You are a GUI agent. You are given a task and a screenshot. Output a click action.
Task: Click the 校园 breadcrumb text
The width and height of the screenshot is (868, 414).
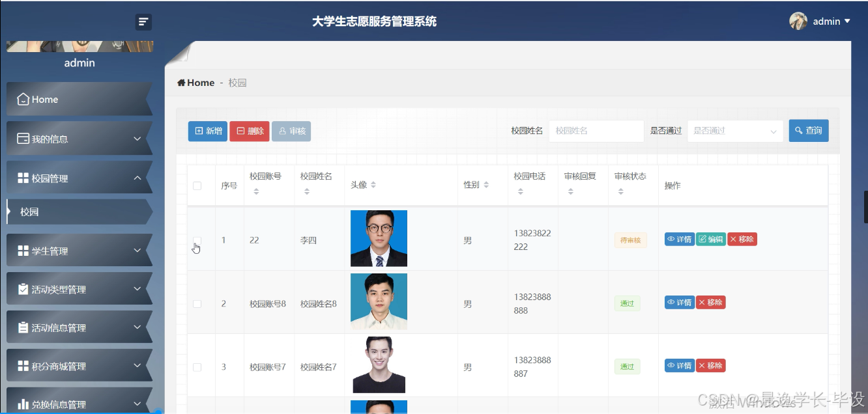coord(237,83)
